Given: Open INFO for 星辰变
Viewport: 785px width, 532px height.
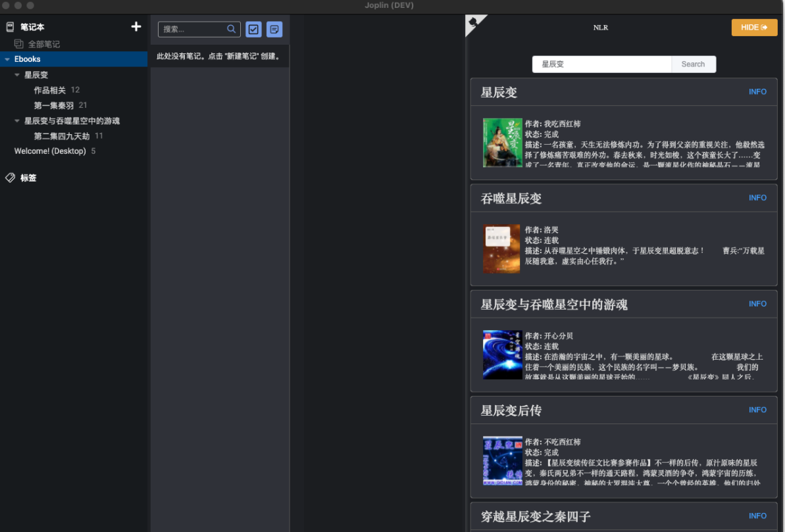Looking at the screenshot, I should point(757,91).
